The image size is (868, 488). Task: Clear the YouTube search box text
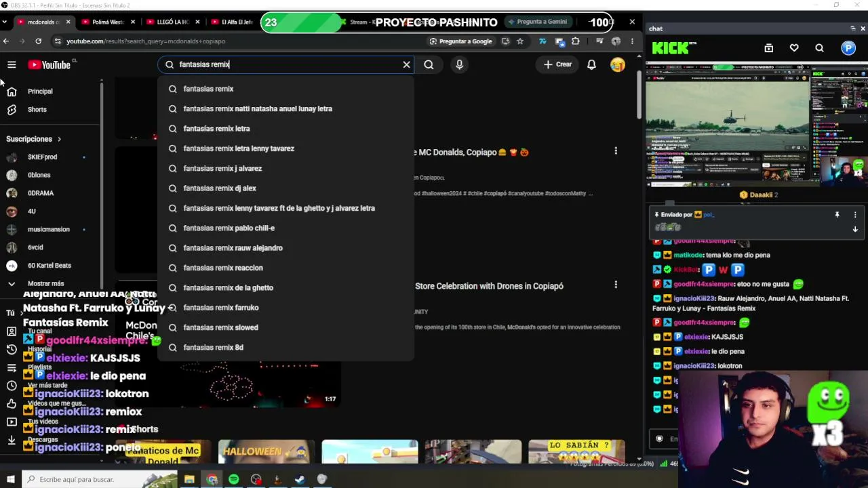406,64
